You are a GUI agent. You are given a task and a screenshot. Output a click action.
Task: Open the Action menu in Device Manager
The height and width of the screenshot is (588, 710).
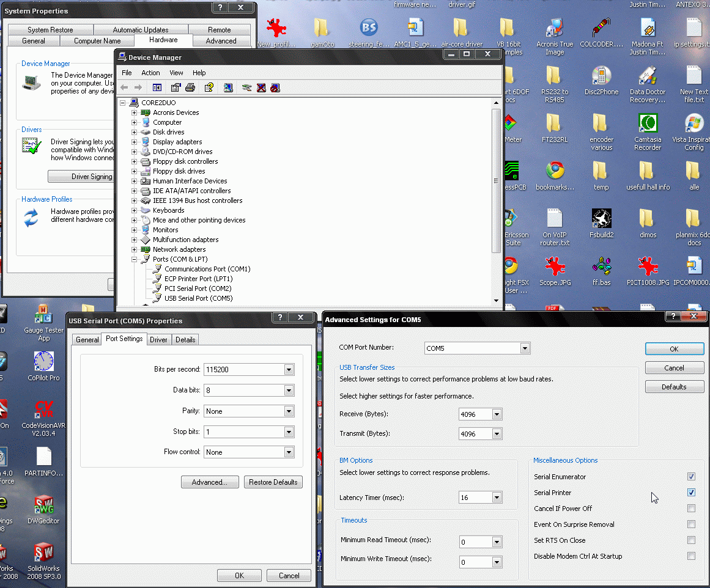pyautogui.click(x=150, y=73)
